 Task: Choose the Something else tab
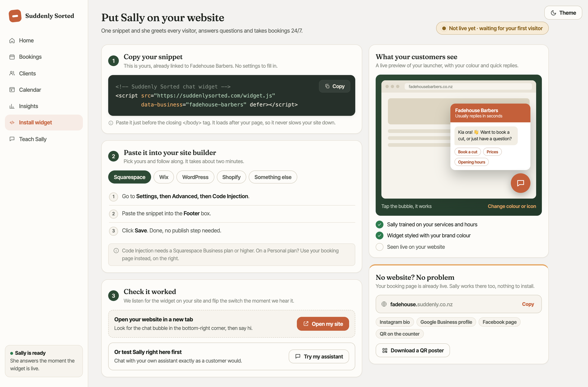pyautogui.click(x=273, y=177)
